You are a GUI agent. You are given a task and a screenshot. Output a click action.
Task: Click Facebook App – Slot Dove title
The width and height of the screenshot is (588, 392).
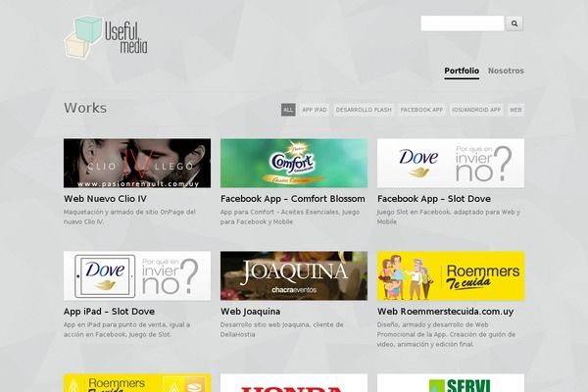click(434, 199)
